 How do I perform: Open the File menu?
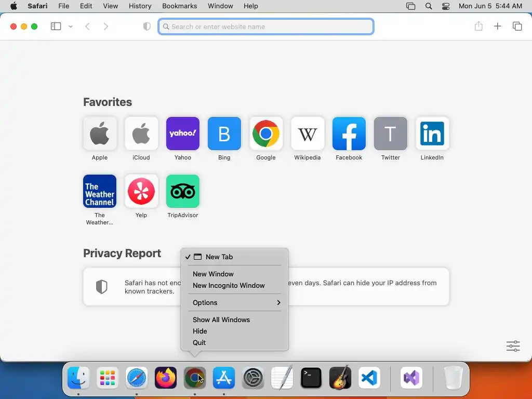point(63,6)
